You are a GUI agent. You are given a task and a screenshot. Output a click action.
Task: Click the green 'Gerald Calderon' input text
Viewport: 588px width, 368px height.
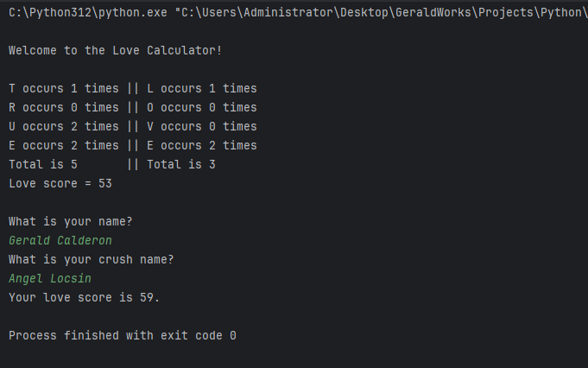tap(60, 240)
